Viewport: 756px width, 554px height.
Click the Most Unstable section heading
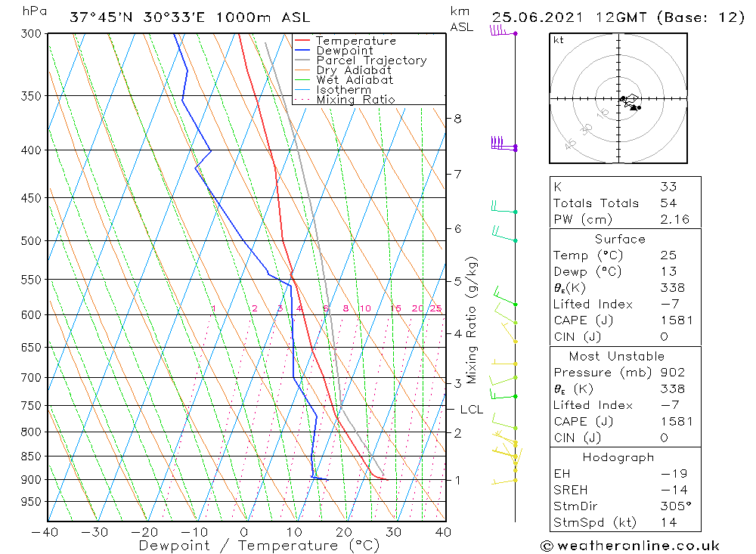coord(617,356)
